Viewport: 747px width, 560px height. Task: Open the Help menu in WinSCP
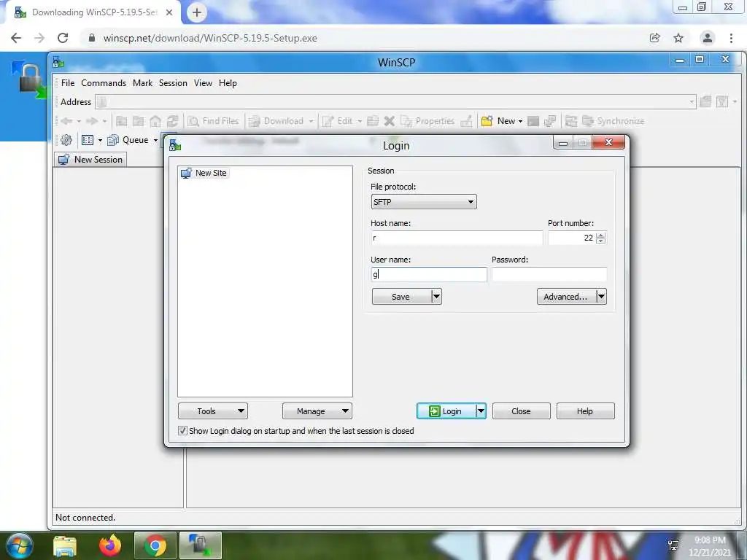[228, 83]
